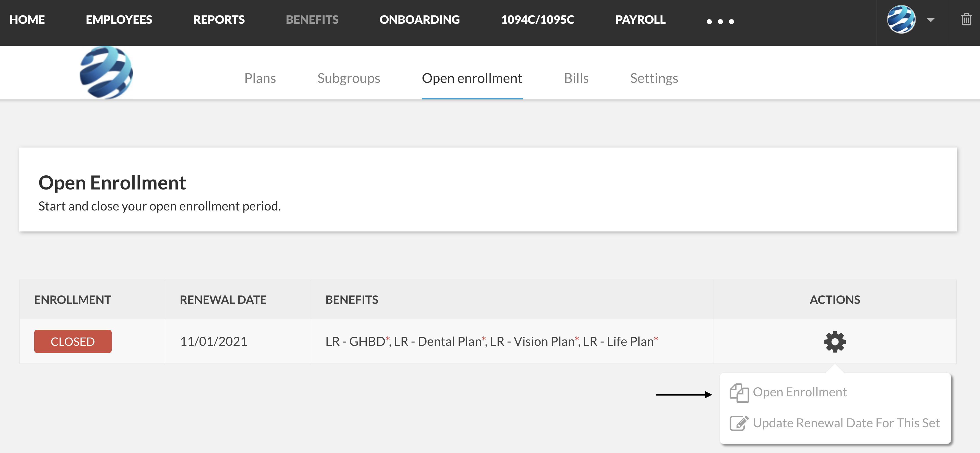
Task: Switch to the Plans tab
Action: tap(260, 78)
